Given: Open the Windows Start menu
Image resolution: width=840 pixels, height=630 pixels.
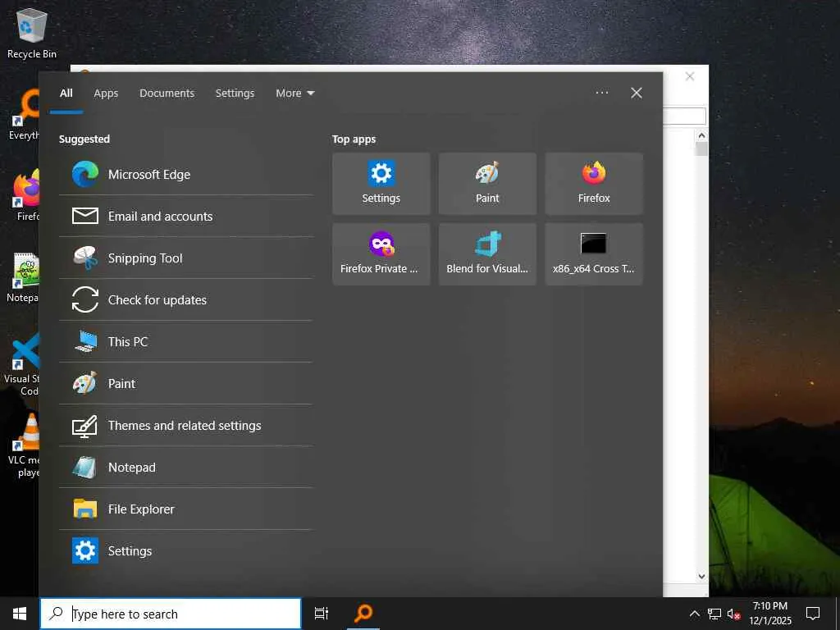Looking at the screenshot, I should coord(20,614).
